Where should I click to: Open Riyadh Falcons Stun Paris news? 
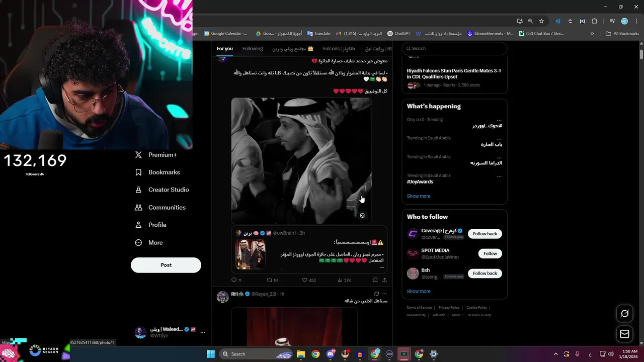point(454,74)
